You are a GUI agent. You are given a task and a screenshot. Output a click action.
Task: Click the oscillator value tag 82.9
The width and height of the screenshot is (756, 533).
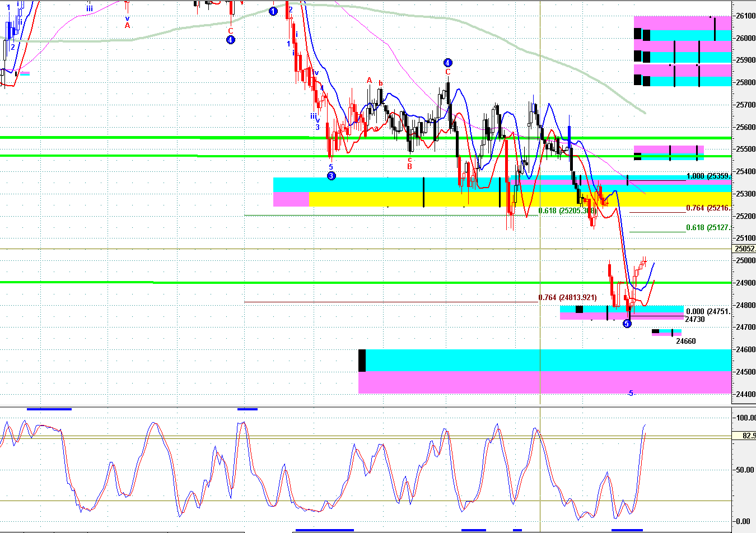pos(748,435)
